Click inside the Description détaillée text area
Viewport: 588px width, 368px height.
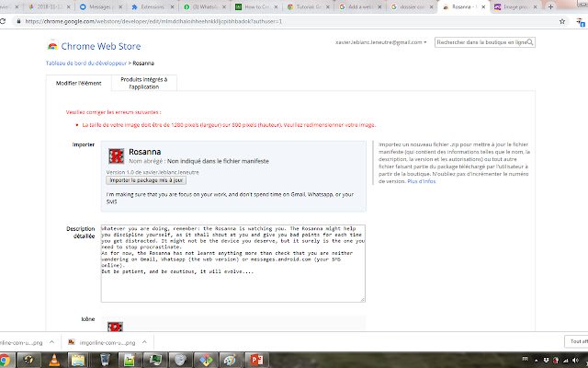coord(232,263)
